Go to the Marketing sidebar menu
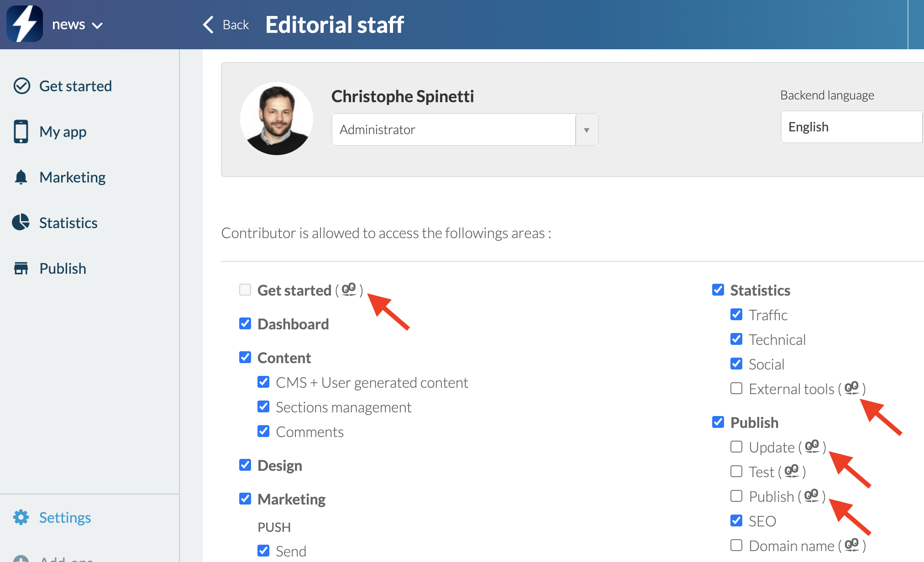Image resolution: width=924 pixels, height=562 pixels. pyautogui.click(x=72, y=177)
